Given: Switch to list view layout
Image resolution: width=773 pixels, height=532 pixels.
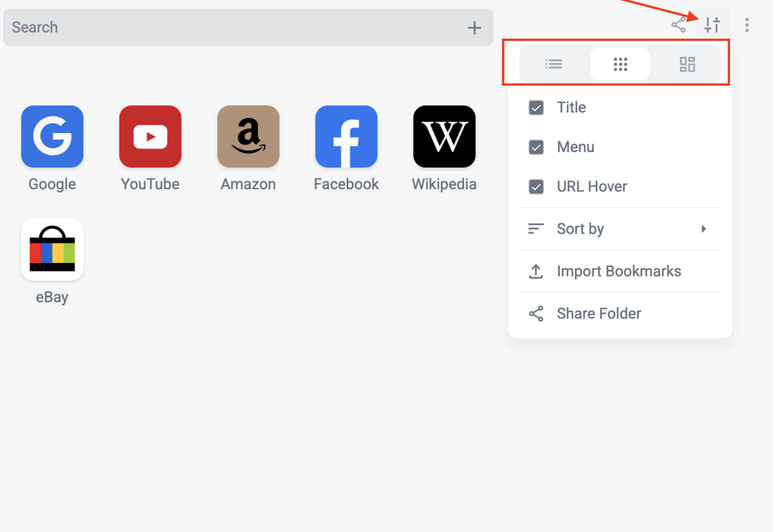Looking at the screenshot, I should tap(554, 65).
